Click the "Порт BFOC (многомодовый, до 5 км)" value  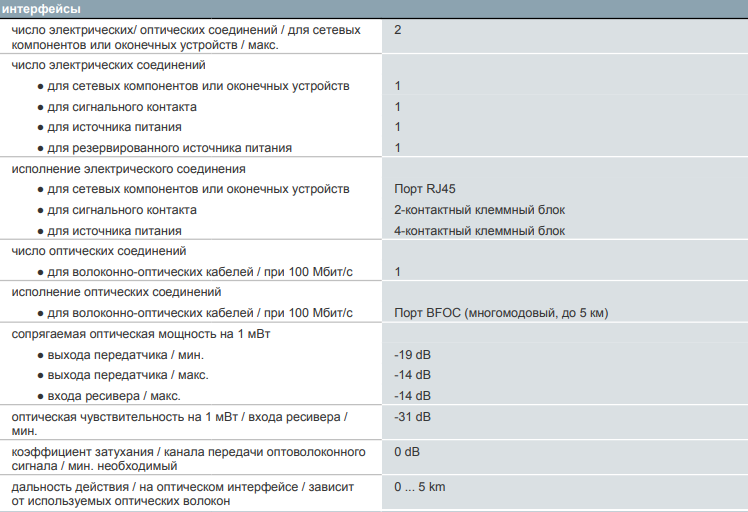[501, 313]
